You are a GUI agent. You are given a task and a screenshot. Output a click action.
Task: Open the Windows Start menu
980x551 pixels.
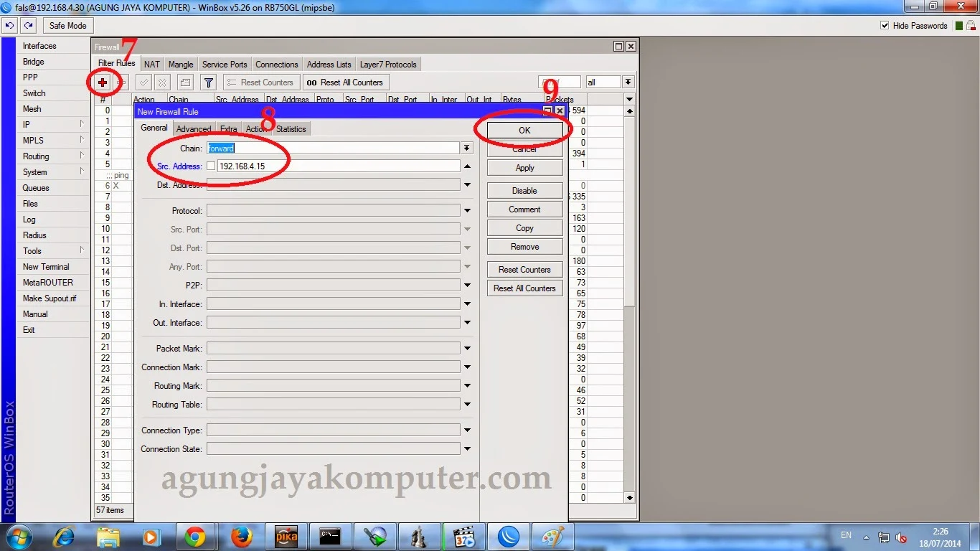[x=19, y=537]
